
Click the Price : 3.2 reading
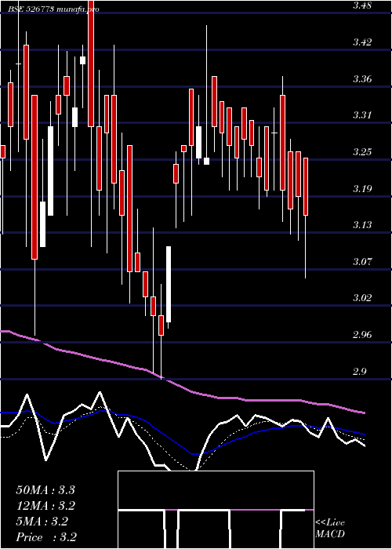(46, 537)
